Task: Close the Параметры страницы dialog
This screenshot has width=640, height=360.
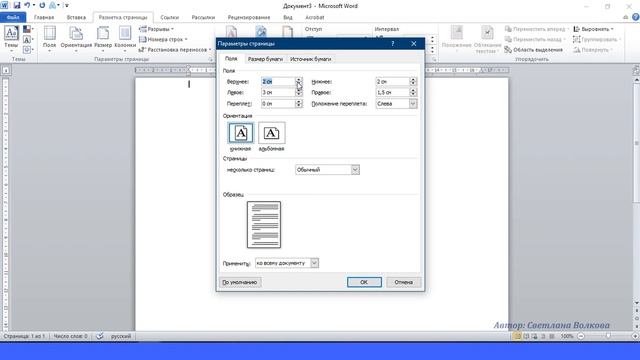Action: point(413,43)
